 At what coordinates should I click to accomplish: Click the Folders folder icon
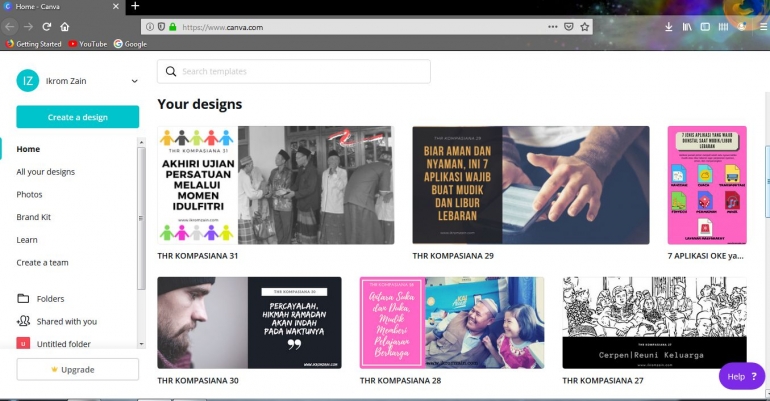[23, 298]
